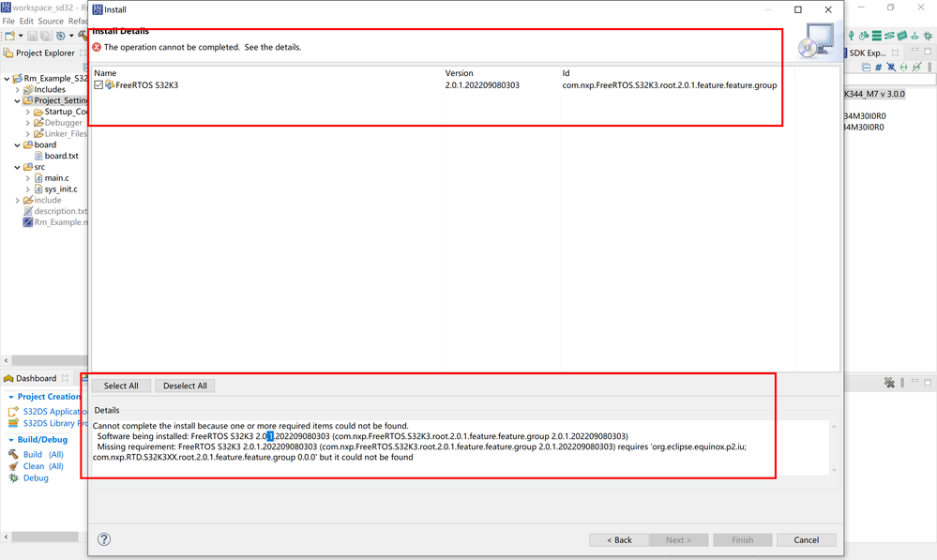Screen dimensions: 937x560
Task: Click the Deselect All button
Action: 186,386
